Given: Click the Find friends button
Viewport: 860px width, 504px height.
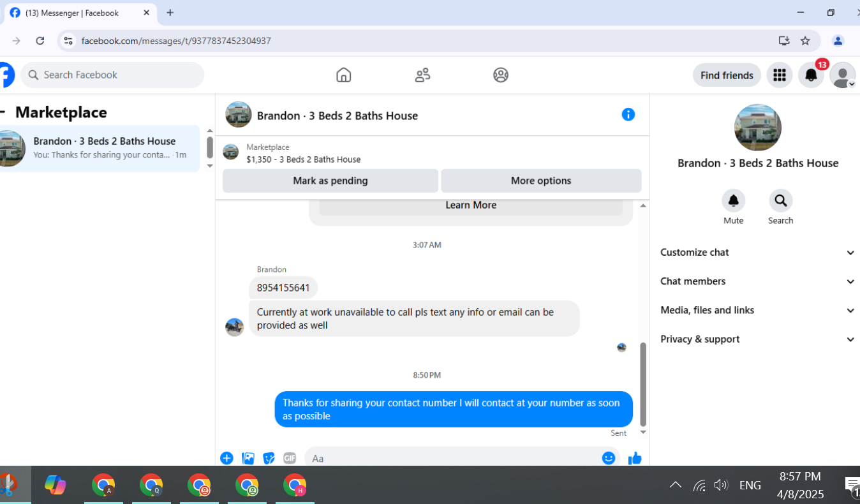Looking at the screenshot, I should [727, 75].
